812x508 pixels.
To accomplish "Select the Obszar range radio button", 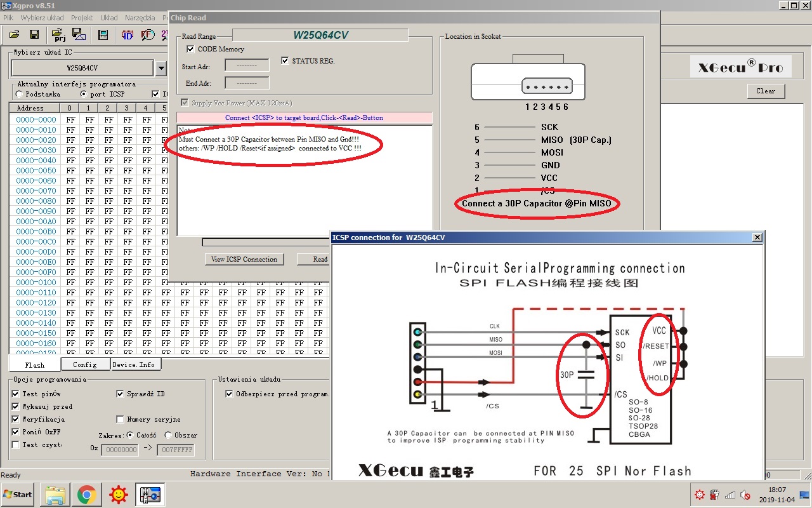I will 168,435.
